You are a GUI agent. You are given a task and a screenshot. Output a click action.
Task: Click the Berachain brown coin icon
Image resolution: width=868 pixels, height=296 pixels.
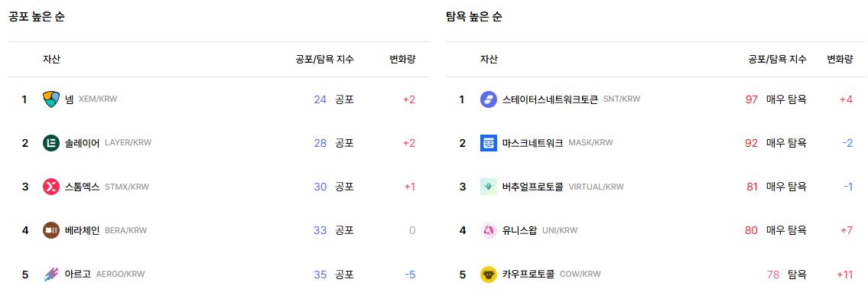51,230
